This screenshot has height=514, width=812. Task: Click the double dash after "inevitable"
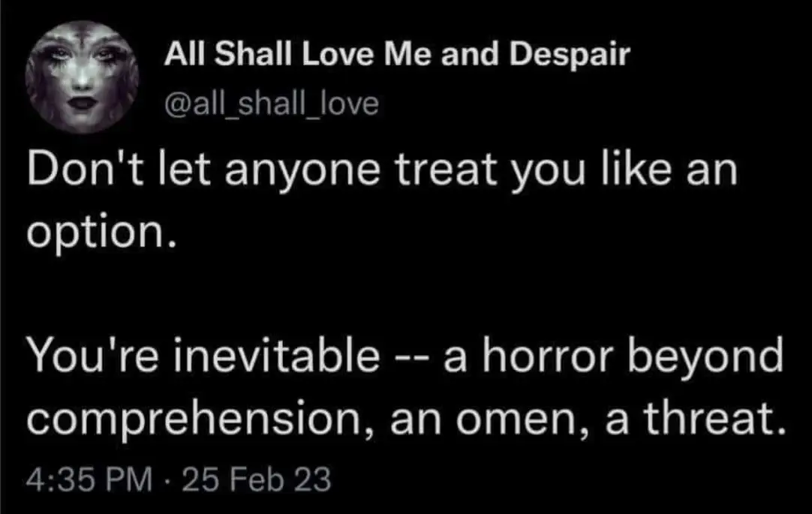[412, 359]
